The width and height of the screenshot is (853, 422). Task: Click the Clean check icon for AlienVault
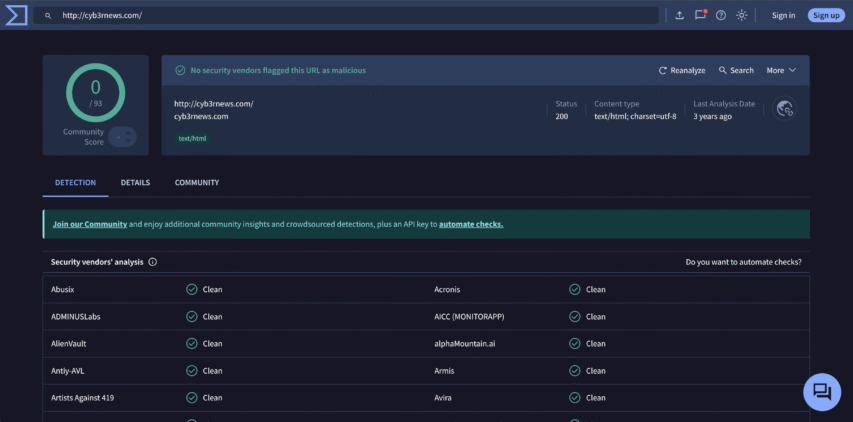click(x=191, y=344)
